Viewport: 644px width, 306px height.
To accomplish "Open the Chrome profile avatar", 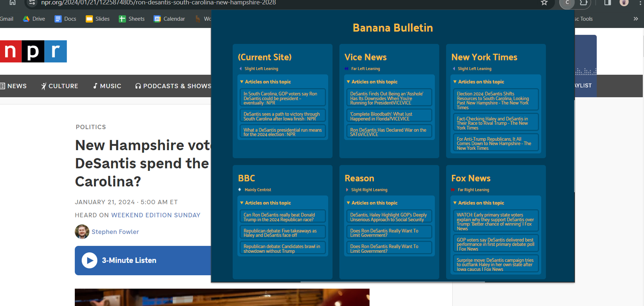I will pos(624,3).
